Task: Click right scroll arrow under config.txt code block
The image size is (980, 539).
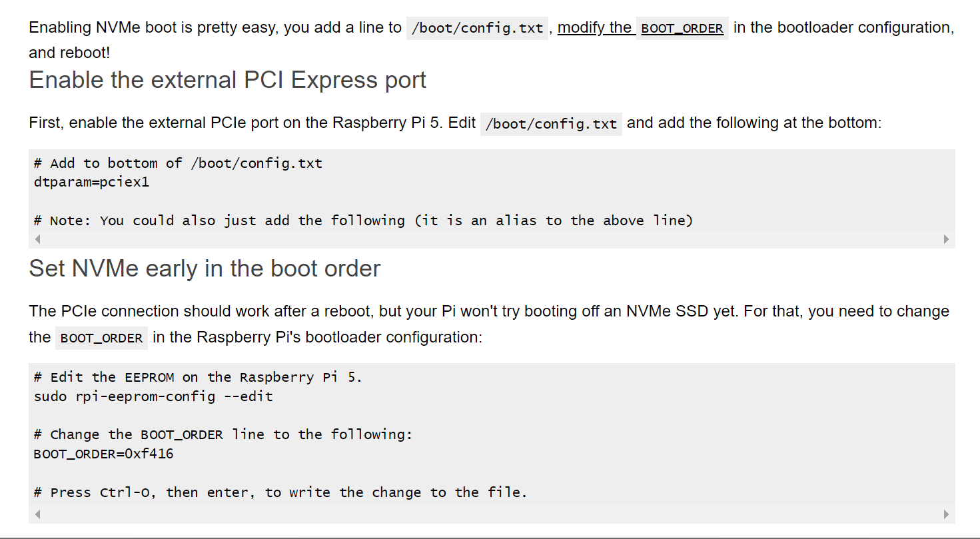Action: 946,239
